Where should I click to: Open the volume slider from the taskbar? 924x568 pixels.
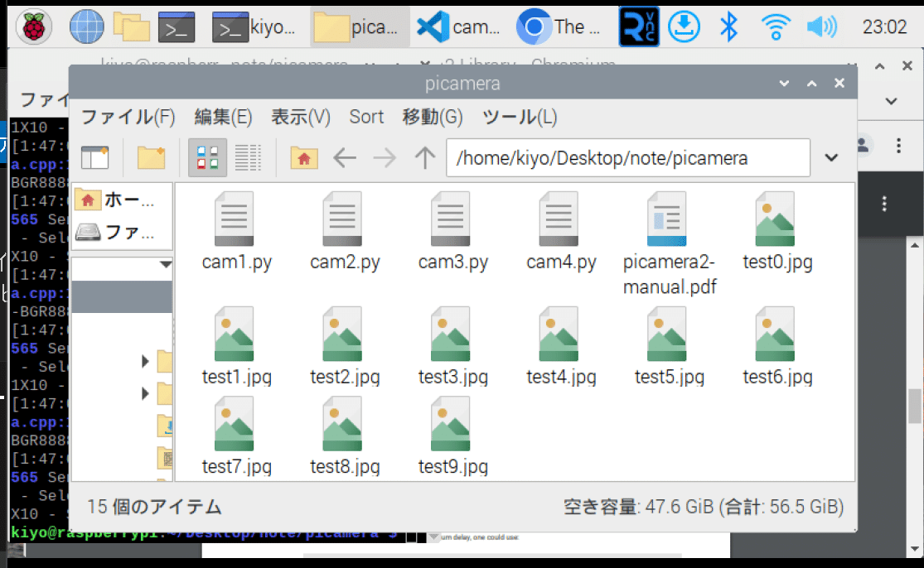(820, 26)
